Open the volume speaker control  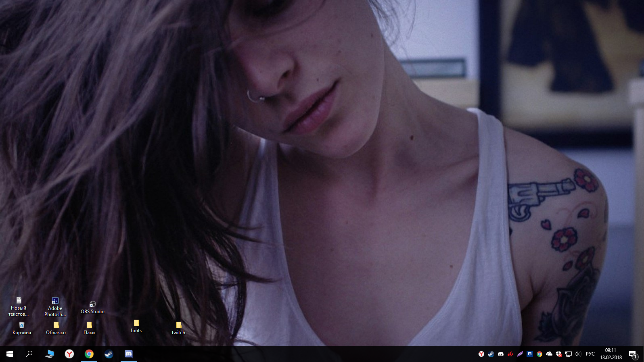click(x=578, y=354)
